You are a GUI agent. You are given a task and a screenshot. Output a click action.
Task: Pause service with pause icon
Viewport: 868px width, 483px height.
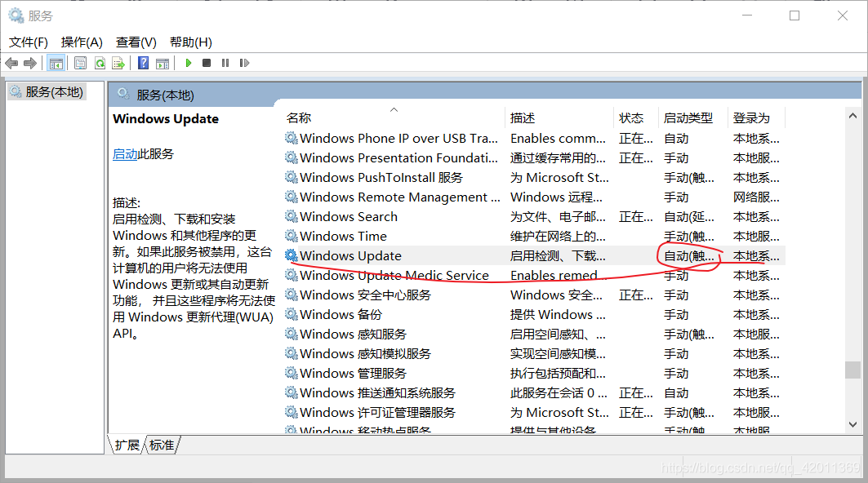(225, 63)
